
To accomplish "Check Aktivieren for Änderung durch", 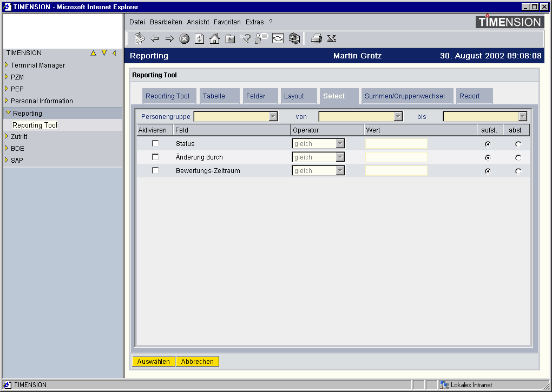I will [x=155, y=157].
